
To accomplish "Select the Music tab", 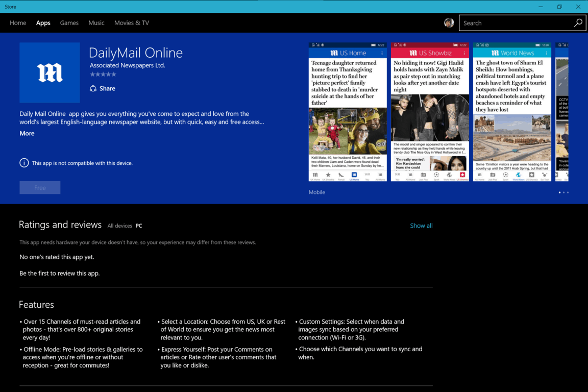I will (96, 23).
